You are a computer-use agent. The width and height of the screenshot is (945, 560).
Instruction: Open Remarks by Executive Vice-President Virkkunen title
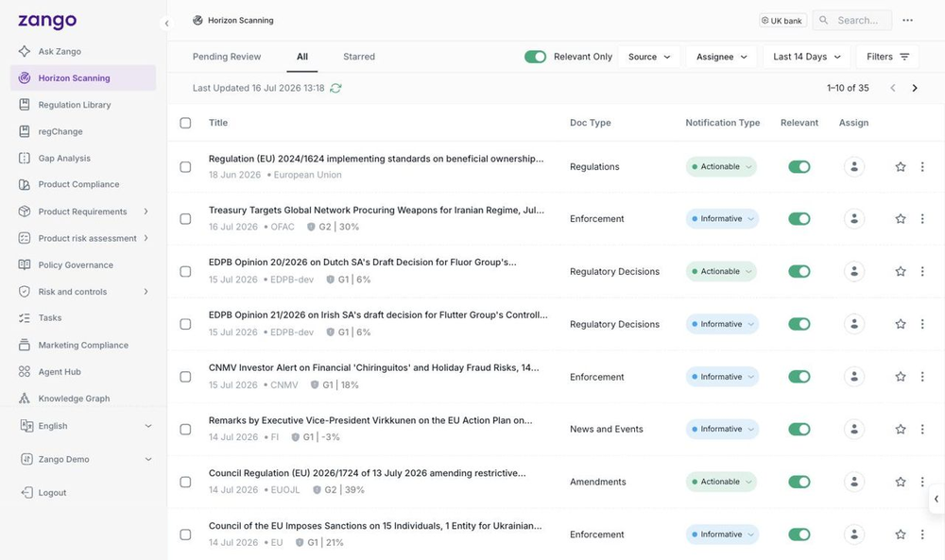pyautogui.click(x=370, y=420)
